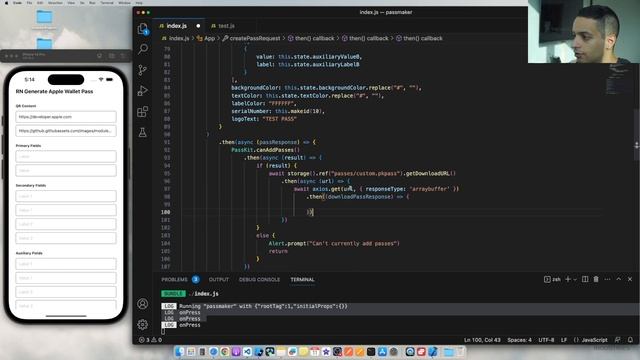Close the terminal panel

[x=630, y=279]
